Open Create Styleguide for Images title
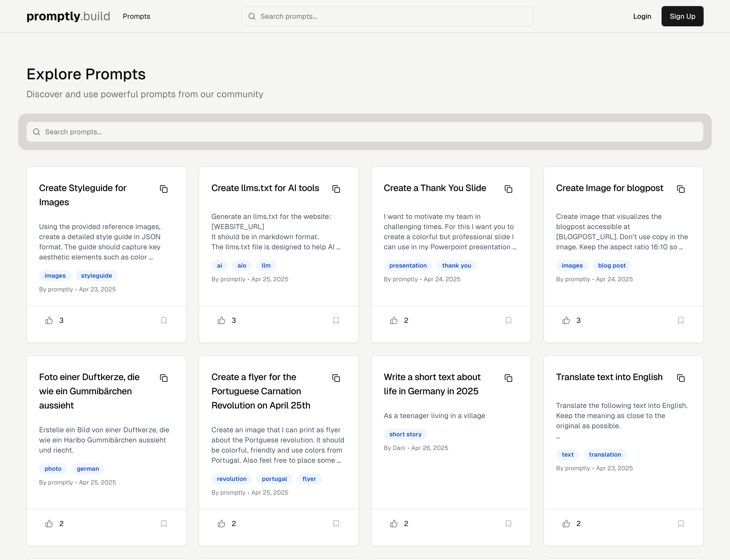The height and width of the screenshot is (560, 730). (x=83, y=195)
